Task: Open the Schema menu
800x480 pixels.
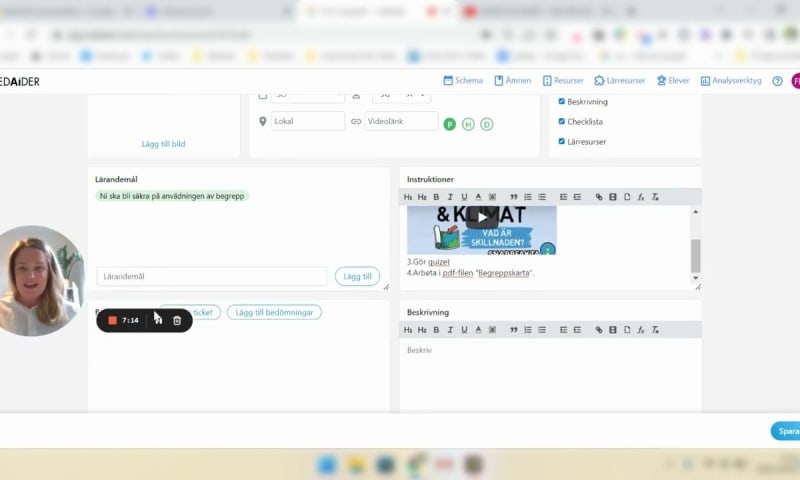Action: click(x=463, y=81)
